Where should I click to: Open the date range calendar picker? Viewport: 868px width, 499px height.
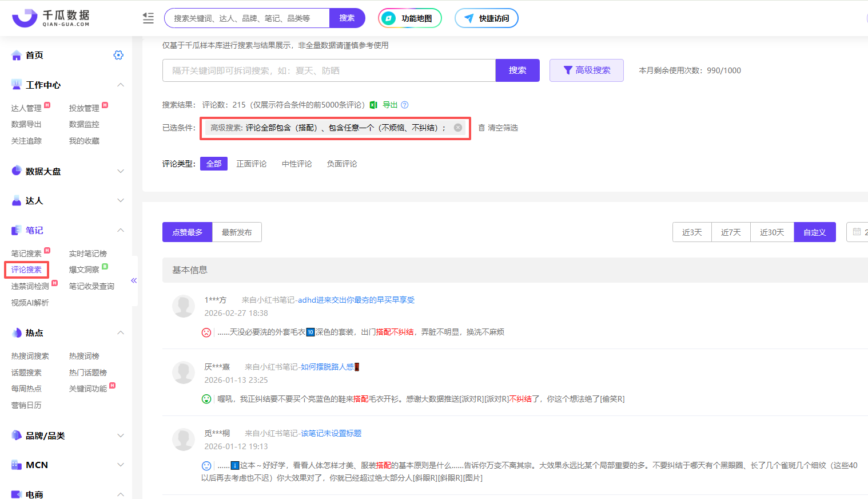click(857, 232)
